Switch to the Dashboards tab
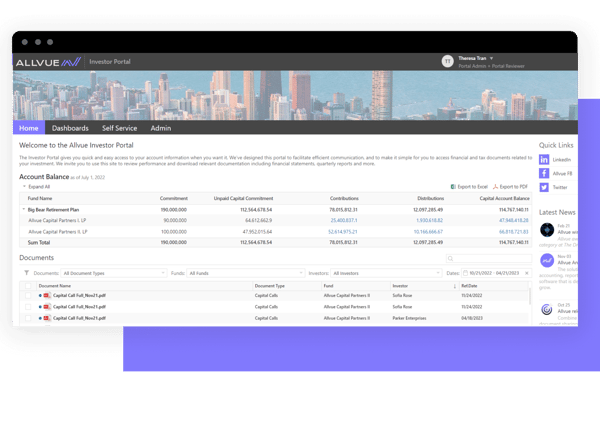 (70, 128)
